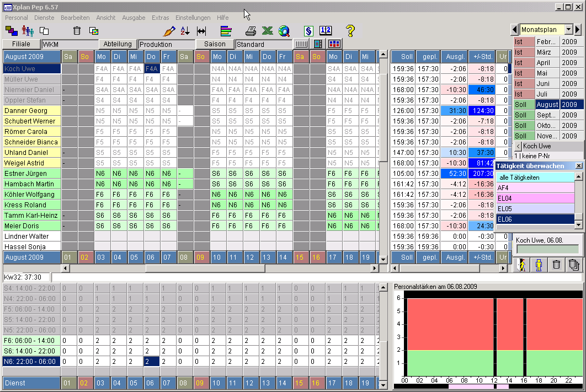The width and height of the screenshot is (586, 392).
Task: Go to next plan with right arrow
Action: click(x=578, y=29)
